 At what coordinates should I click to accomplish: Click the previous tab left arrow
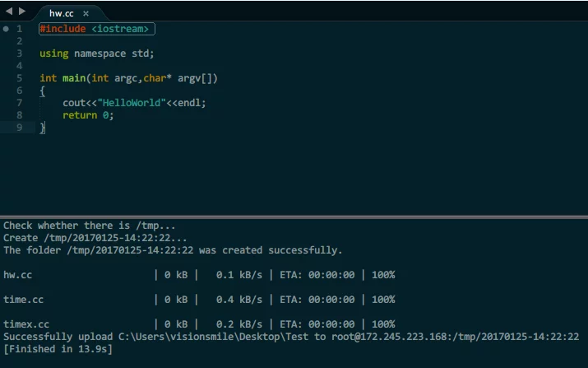[9, 12]
